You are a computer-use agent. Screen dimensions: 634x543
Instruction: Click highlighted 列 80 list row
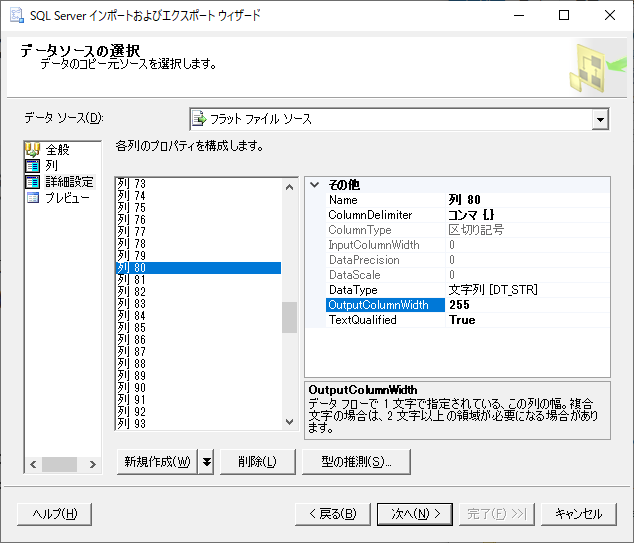[x=199, y=268]
